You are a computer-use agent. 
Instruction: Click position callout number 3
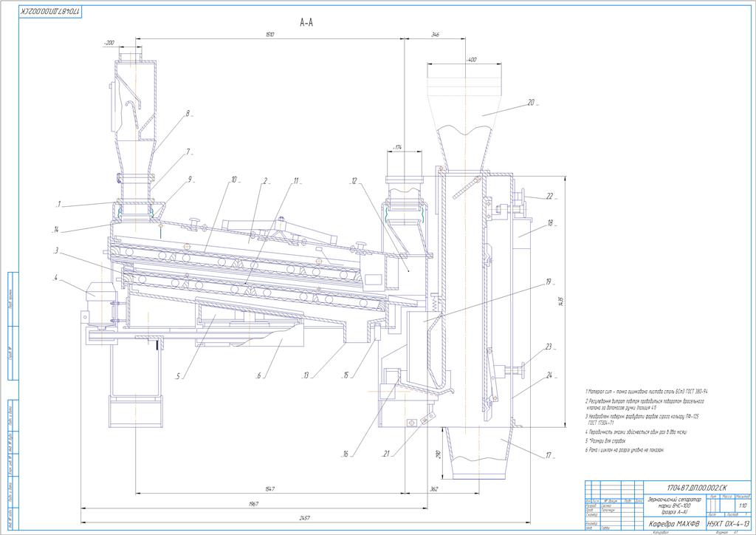pyautogui.click(x=56, y=251)
